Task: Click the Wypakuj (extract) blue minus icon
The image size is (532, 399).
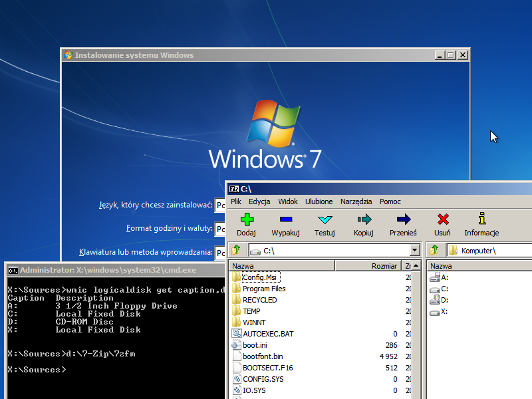Action: (x=286, y=219)
